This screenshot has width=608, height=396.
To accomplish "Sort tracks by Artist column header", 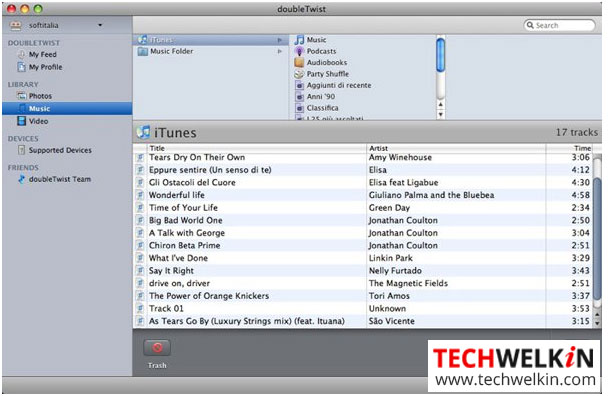I will (x=456, y=148).
